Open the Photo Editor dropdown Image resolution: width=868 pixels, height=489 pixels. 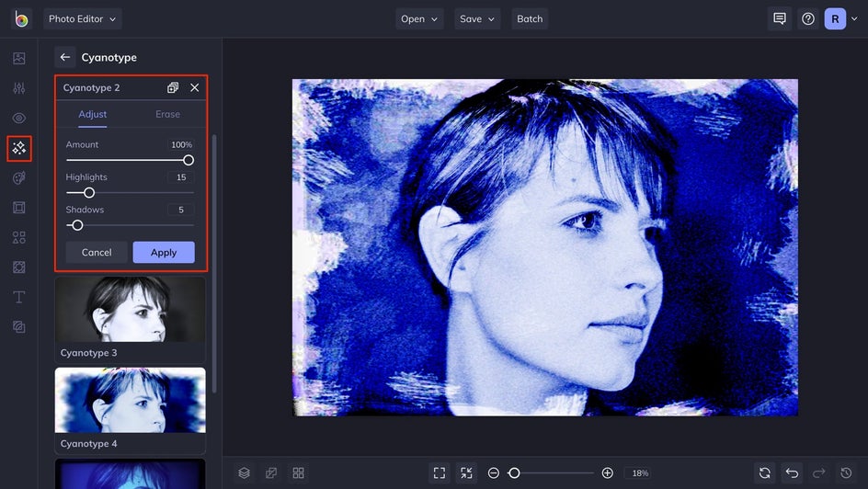pos(83,18)
